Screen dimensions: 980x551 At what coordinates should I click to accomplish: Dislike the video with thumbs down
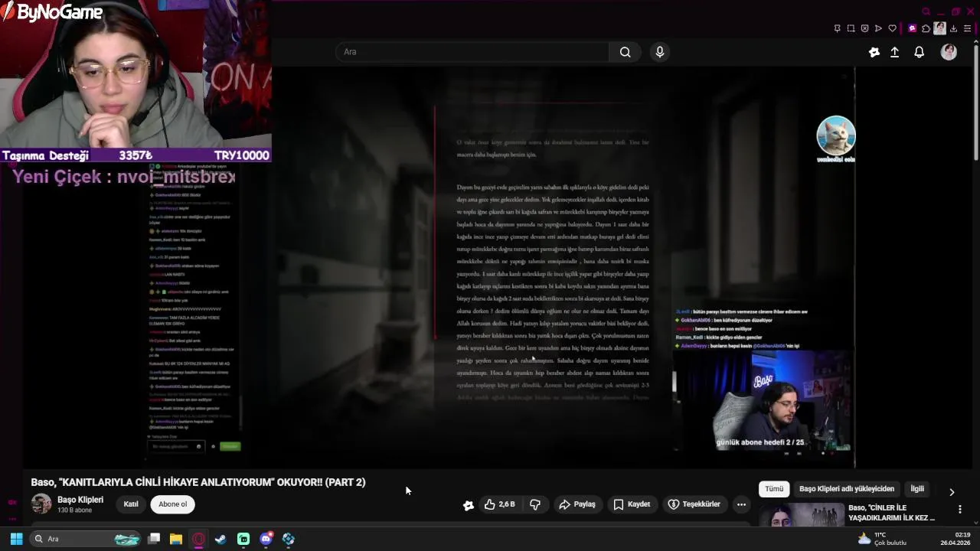(535, 504)
